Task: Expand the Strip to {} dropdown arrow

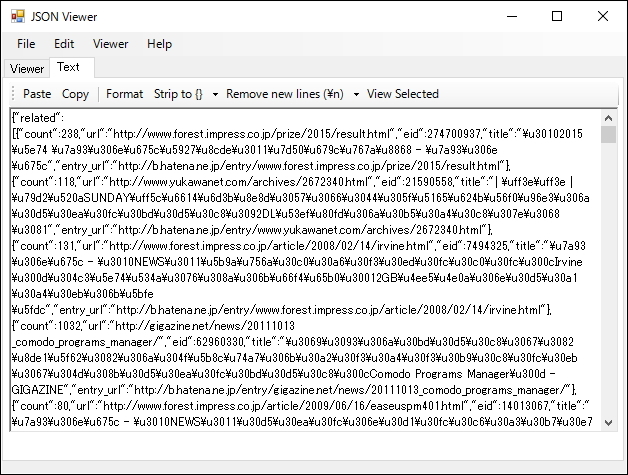Action: click(x=215, y=94)
